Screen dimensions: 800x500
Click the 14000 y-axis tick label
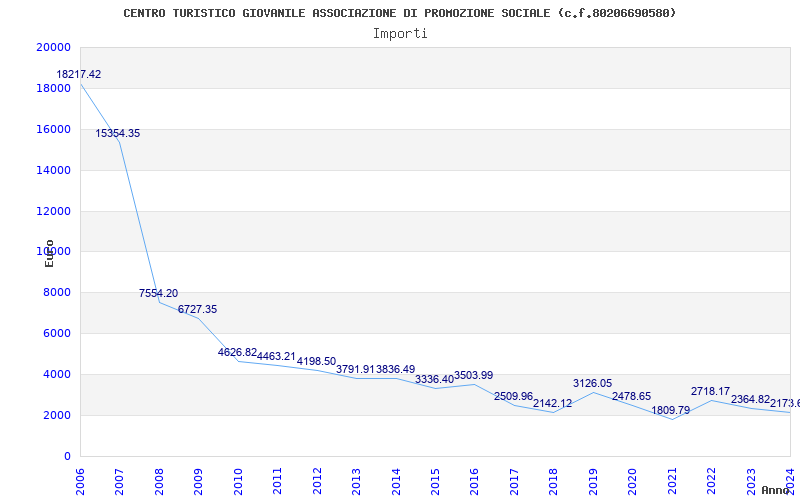coord(53,170)
